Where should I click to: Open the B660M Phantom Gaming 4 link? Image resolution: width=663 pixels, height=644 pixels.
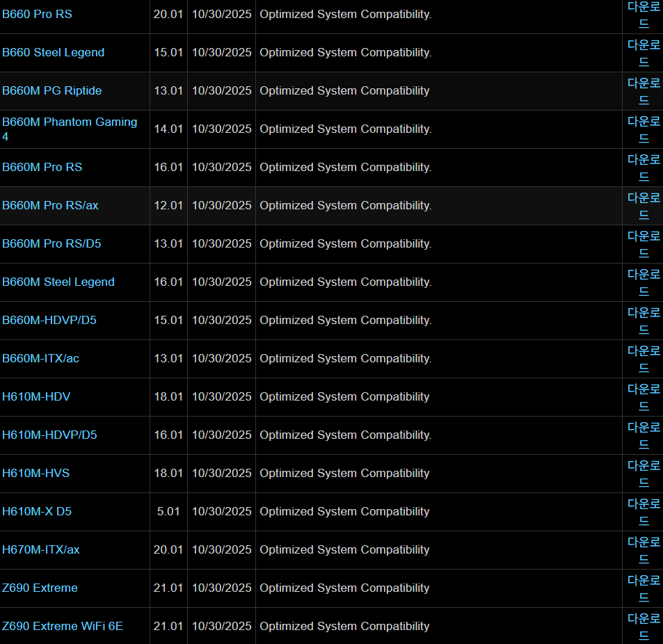tap(70, 129)
